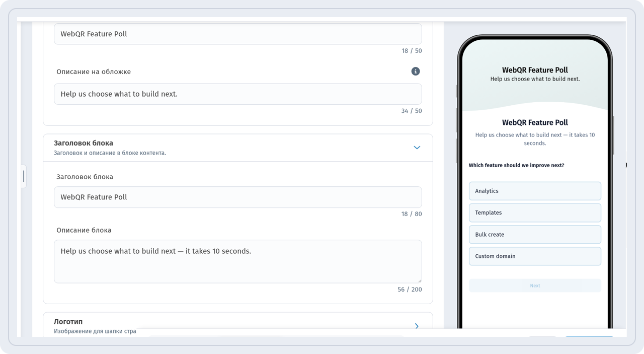Click the cover title field with WebQR Feature Poll
This screenshot has width=644, height=354.
point(238,34)
